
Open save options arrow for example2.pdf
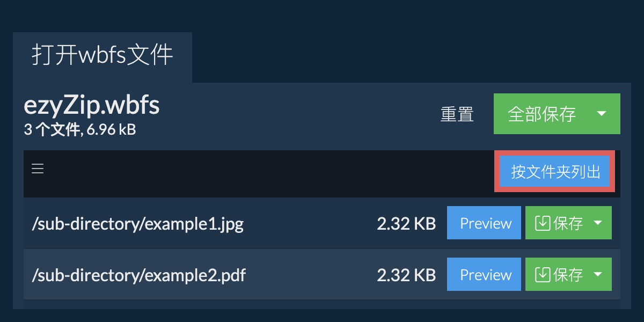[598, 275]
